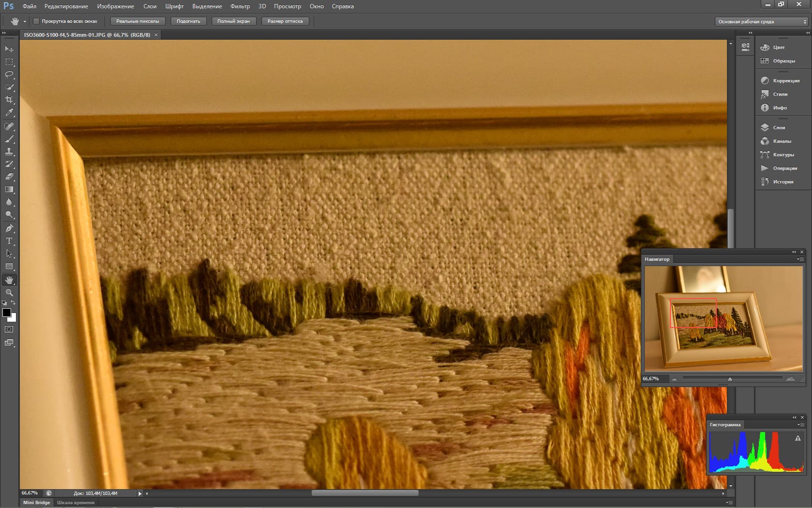Image resolution: width=812 pixels, height=508 pixels.
Task: Switch to Шкала времени tab
Action: (75, 503)
